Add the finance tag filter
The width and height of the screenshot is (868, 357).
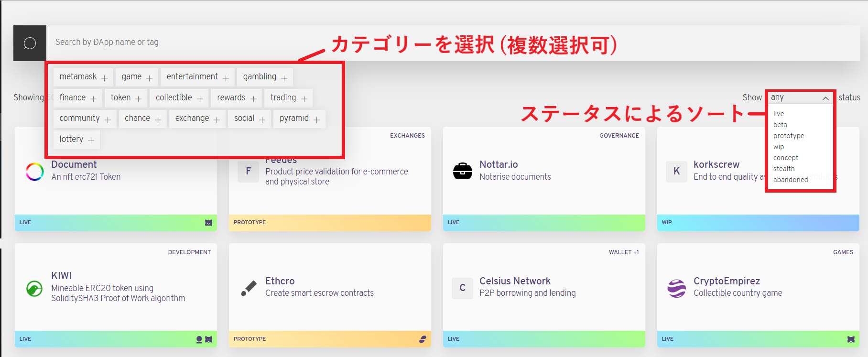(x=77, y=98)
